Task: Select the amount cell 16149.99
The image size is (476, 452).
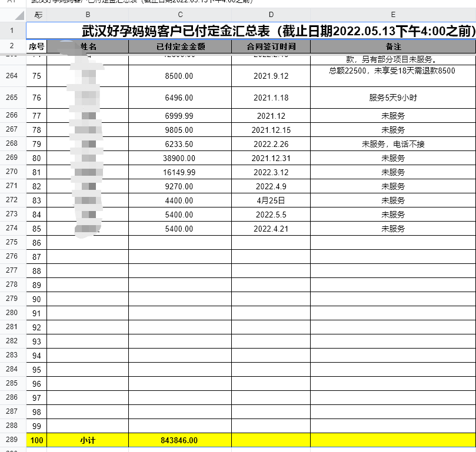Action: pyautogui.click(x=180, y=172)
